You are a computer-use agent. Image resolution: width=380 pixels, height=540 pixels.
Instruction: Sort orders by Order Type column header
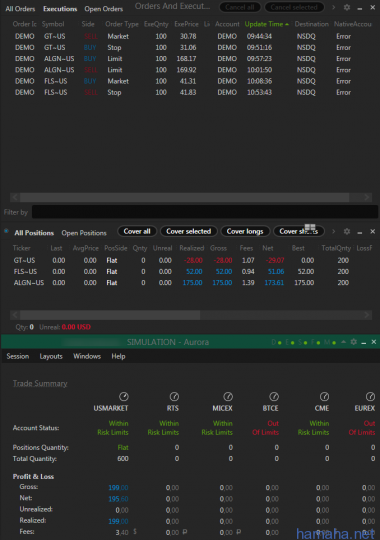tap(122, 24)
